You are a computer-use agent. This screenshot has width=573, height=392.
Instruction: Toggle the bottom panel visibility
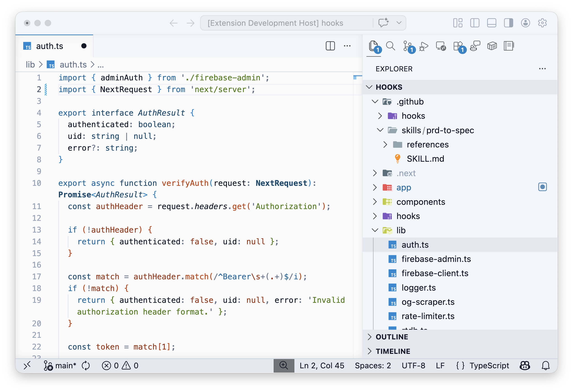click(x=491, y=23)
